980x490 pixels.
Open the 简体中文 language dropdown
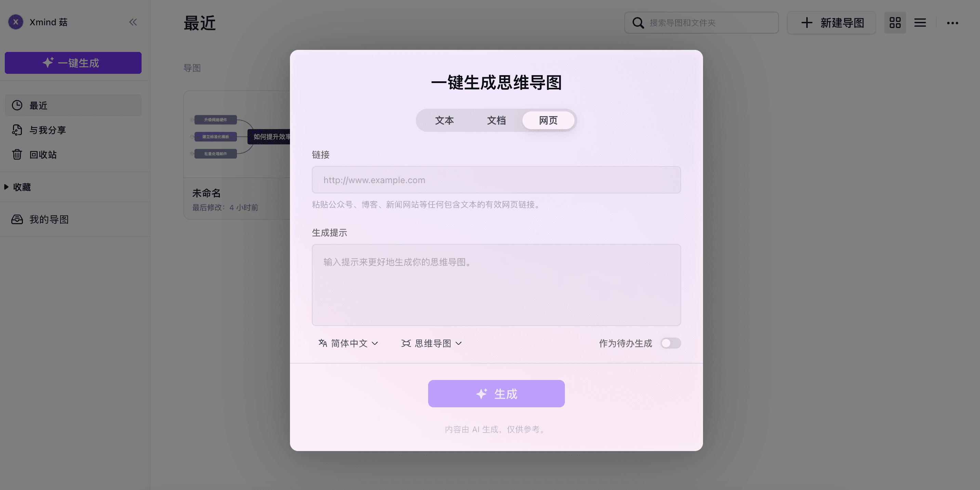348,343
